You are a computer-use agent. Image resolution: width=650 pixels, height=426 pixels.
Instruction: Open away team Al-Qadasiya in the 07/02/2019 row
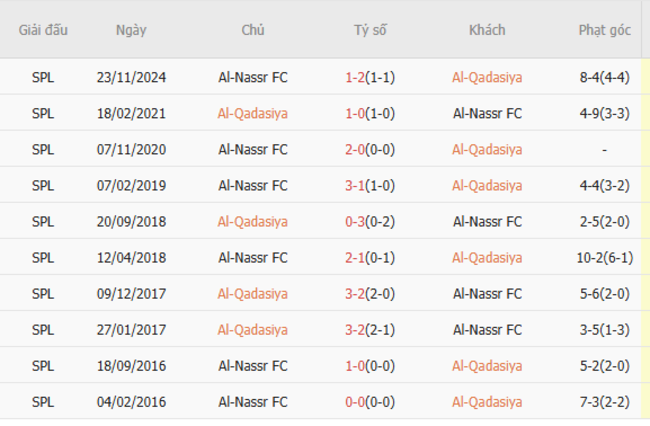[487, 185]
